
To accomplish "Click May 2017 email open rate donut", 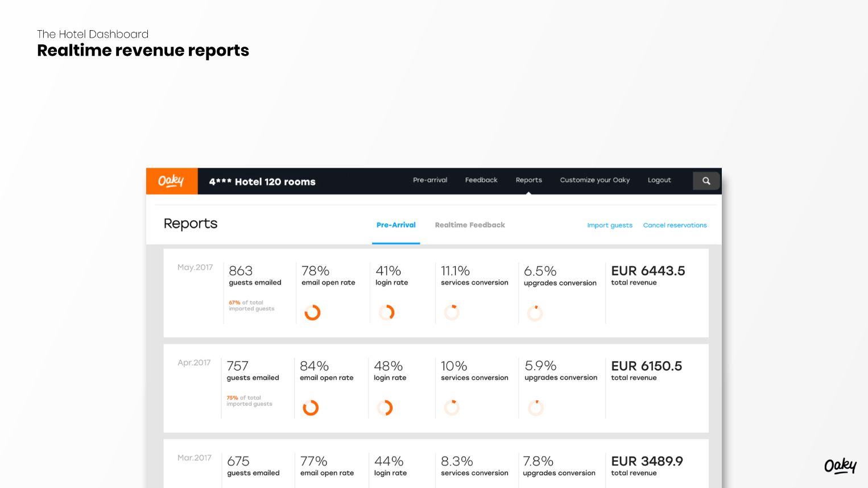I will (312, 312).
